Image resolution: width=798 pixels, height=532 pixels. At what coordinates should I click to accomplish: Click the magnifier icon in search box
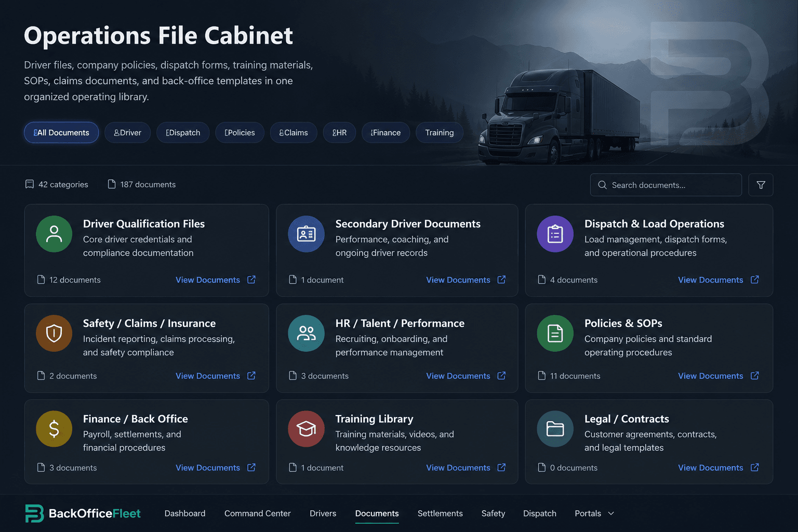click(602, 185)
